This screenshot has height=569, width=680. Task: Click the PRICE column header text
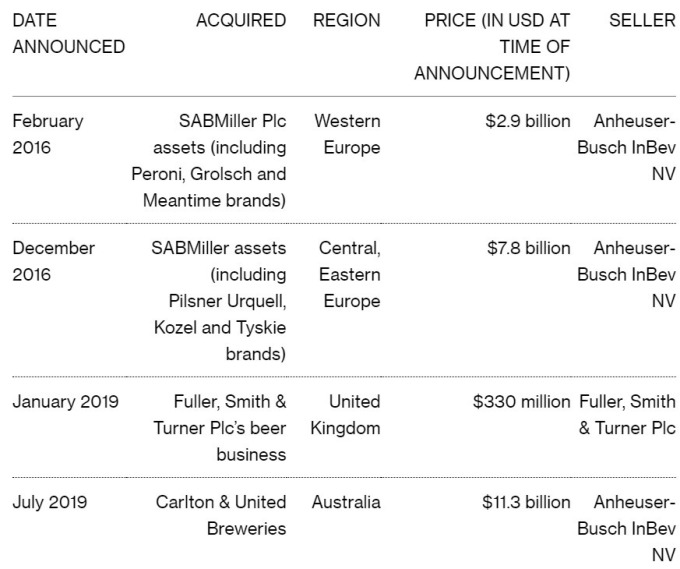click(492, 46)
